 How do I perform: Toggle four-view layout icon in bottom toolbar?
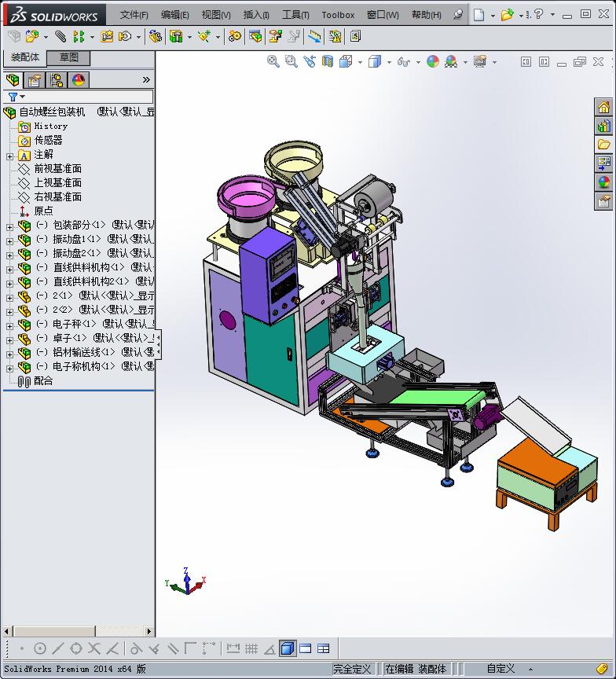324,648
